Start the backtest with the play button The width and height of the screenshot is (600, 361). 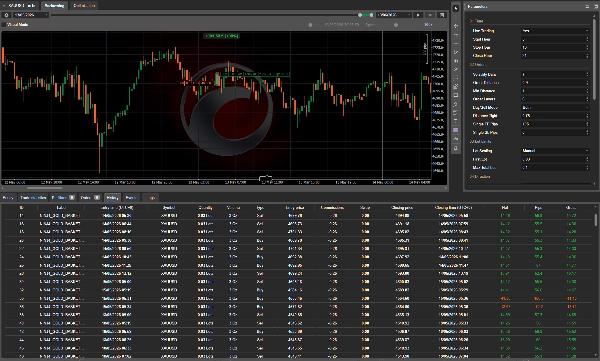click(418, 15)
